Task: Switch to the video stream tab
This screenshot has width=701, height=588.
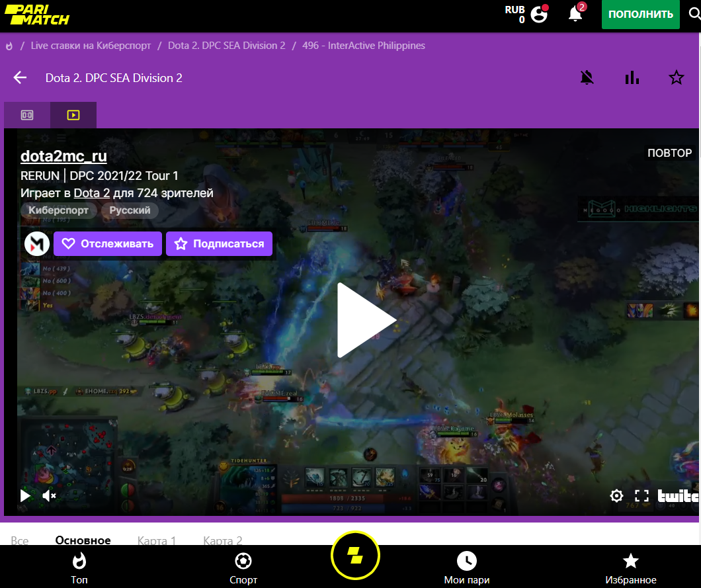Action: click(73, 115)
